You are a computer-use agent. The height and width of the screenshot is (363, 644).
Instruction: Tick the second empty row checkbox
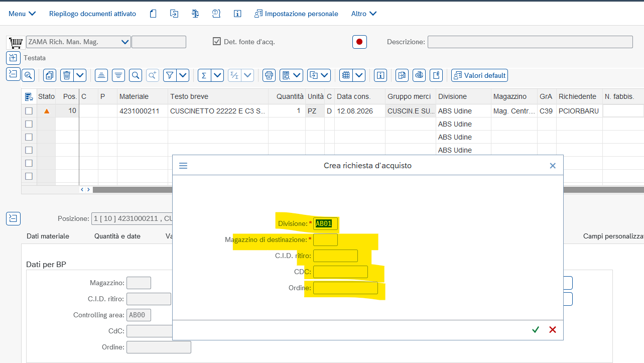coord(29,137)
